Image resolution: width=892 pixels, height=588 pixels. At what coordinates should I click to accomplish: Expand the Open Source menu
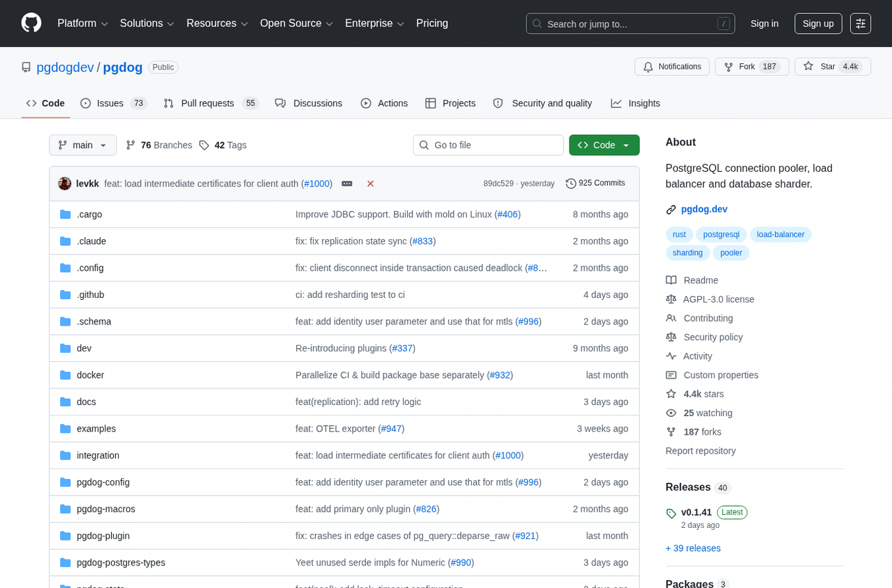(296, 23)
